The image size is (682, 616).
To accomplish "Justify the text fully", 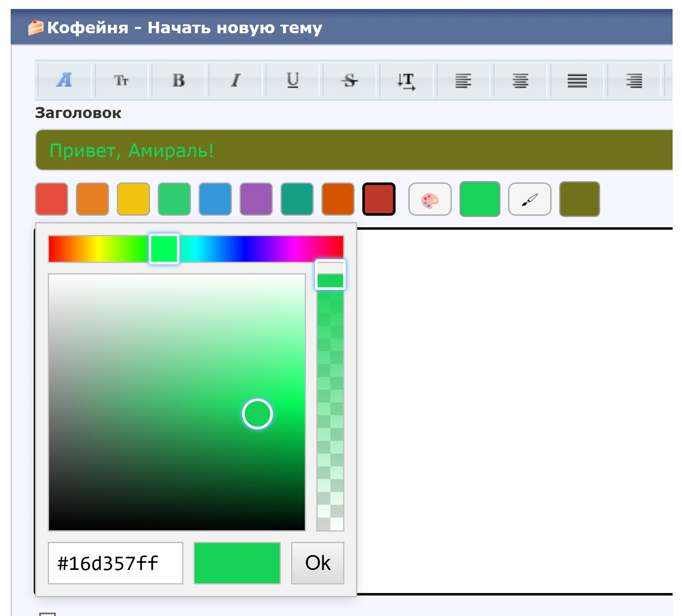I will 577,81.
